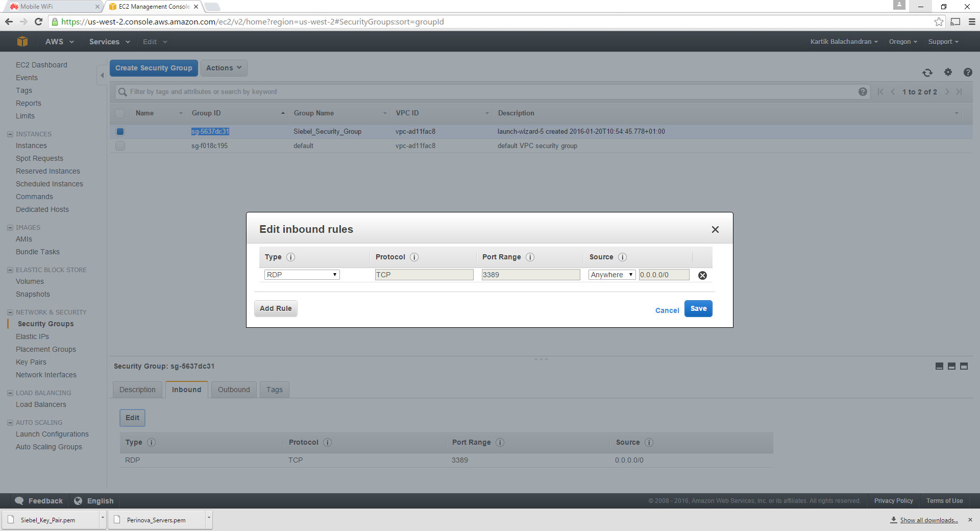Open Key Pairs in the sidebar
Image resolution: width=980 pixels, height=531 pixels.
31,362
